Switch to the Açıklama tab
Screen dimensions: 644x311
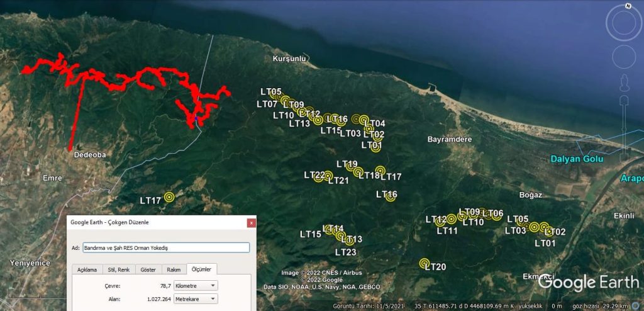87,269
